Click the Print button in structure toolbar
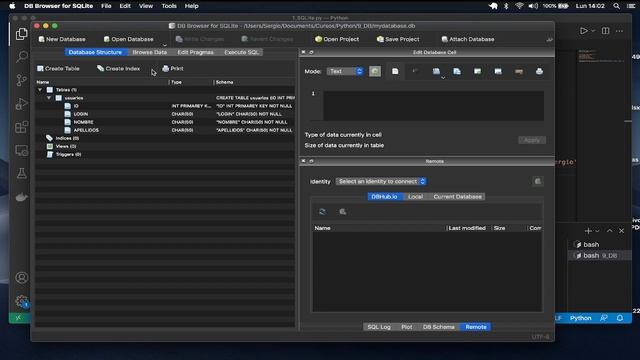 pos(173,69)
